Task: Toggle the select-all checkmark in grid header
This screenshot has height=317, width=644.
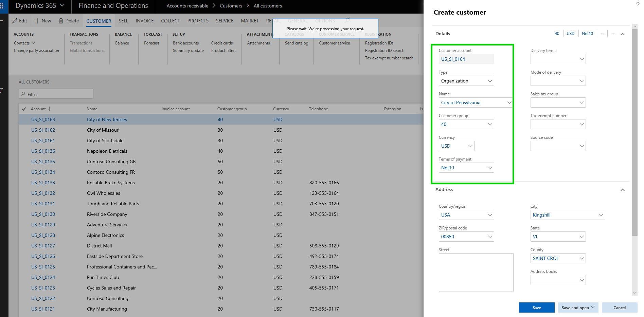Action: click(24, 109)
